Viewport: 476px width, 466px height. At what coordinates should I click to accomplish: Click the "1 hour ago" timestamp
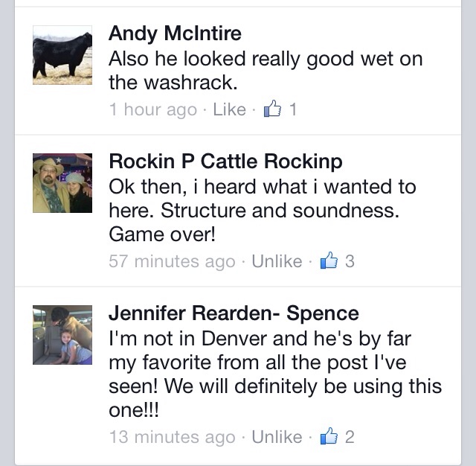[x=152, y=109]
